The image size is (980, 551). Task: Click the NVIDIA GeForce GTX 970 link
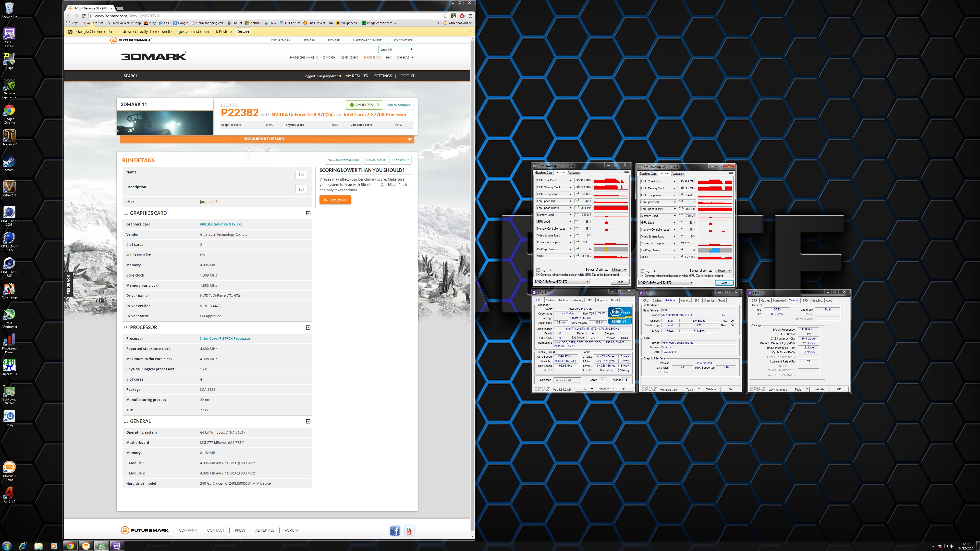click(221, 224)
